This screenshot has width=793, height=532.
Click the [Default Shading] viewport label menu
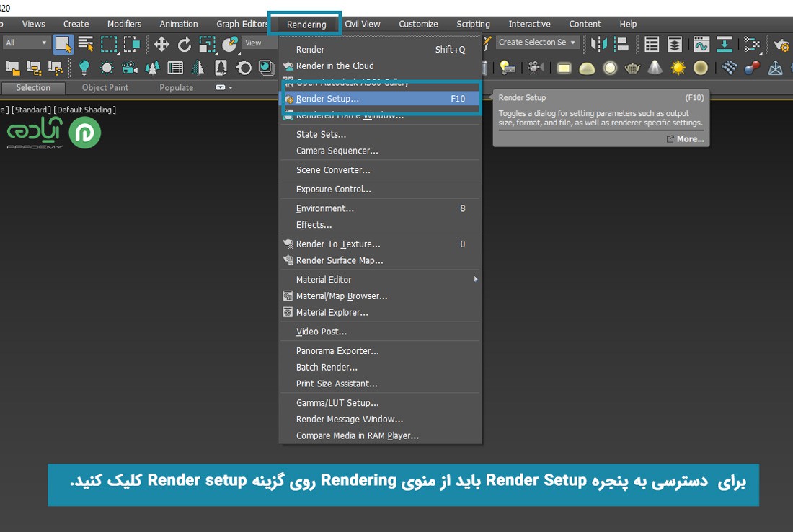point(85,110)
